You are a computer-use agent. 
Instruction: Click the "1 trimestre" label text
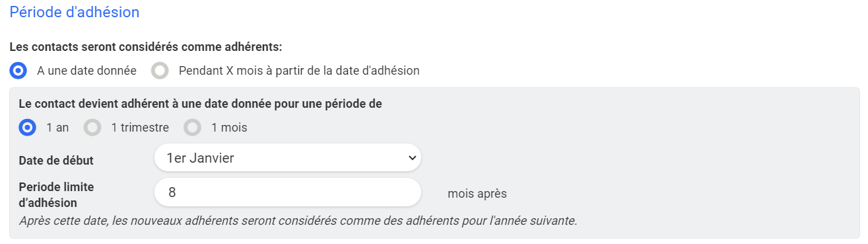(x=140, y=128)
